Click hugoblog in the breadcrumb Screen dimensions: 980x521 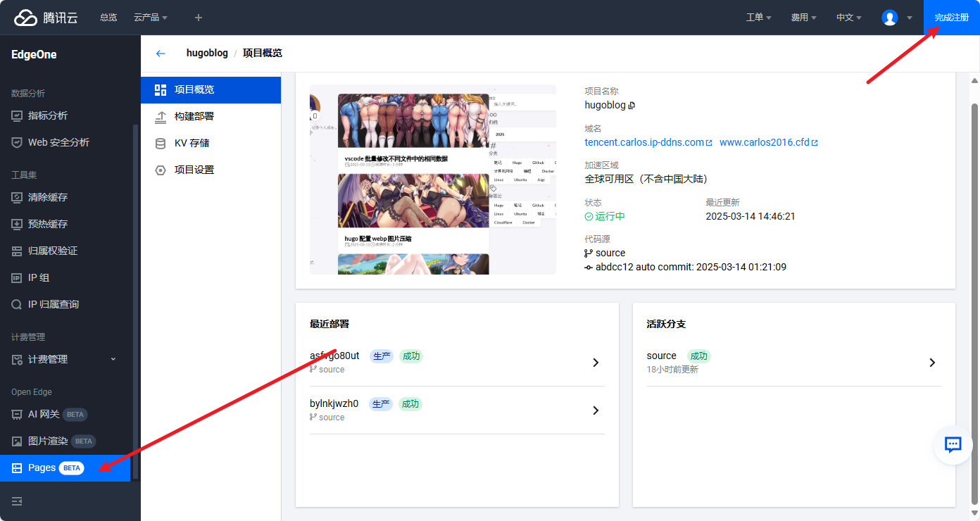(x=207, y=53)
